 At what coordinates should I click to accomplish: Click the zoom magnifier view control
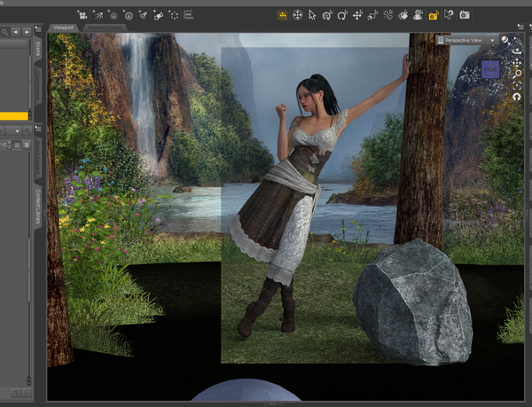click(518, 74)
